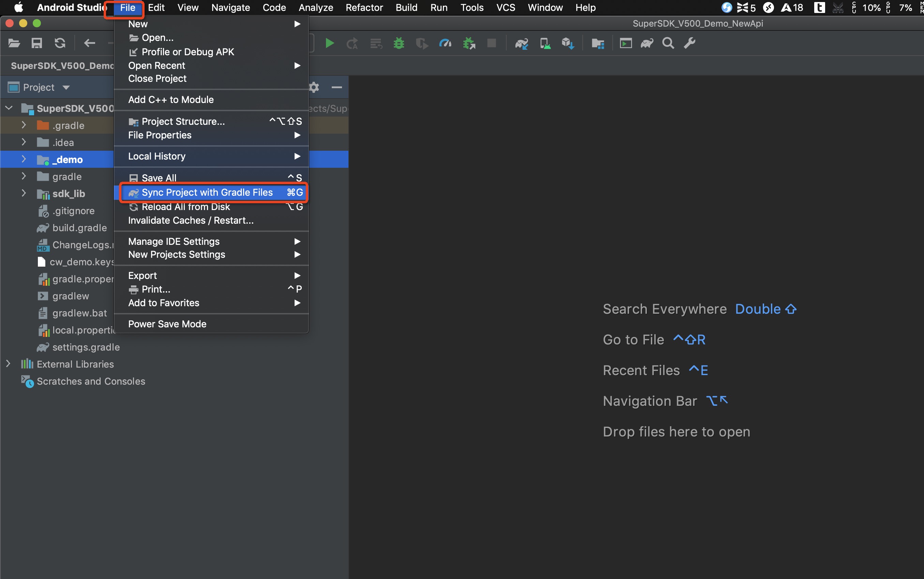Click SuperSDK_V500_Demo breadcrumb in navigation bar
The width and height of the screenshot is (924, 579).
point(62,65)
